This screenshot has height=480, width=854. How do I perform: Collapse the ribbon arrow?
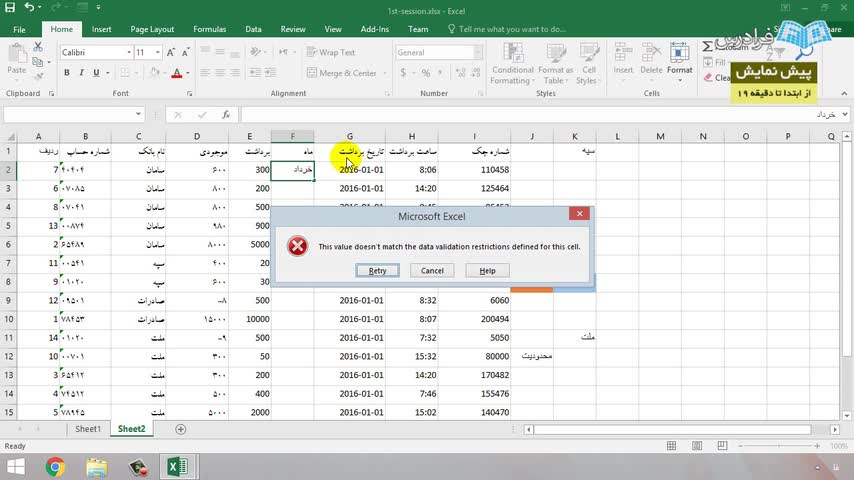pyautogui.click(x=844, y=94)
